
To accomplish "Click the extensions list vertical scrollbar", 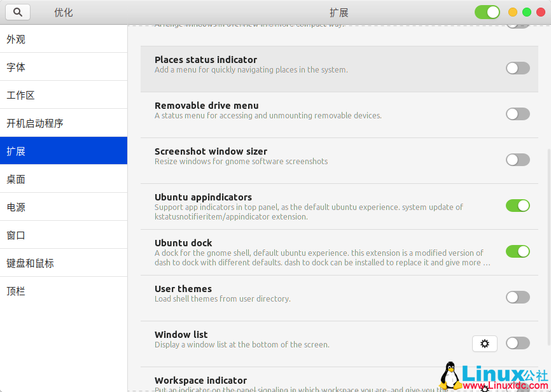I will pyautogui.click(x=548, y=247).
